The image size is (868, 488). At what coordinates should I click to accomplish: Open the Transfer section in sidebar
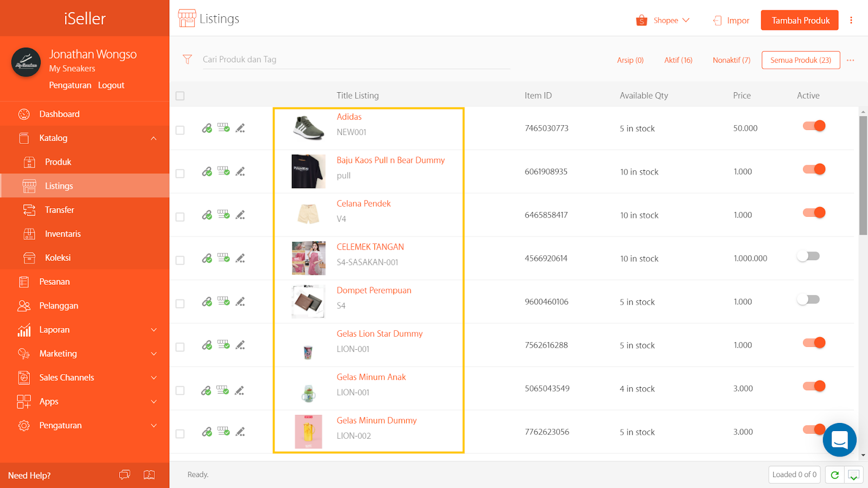60,210
